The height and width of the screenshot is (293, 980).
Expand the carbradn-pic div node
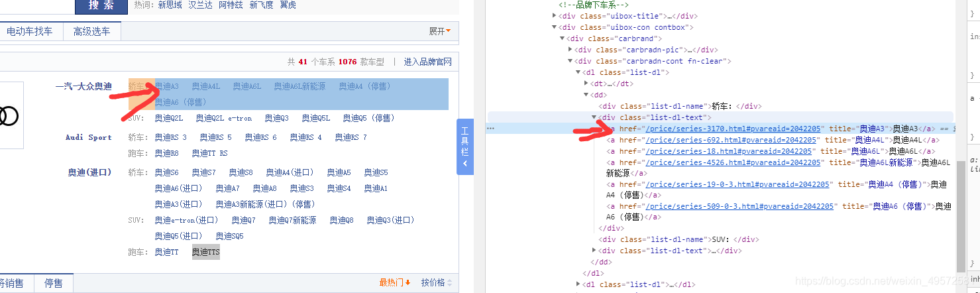[571, 50]
